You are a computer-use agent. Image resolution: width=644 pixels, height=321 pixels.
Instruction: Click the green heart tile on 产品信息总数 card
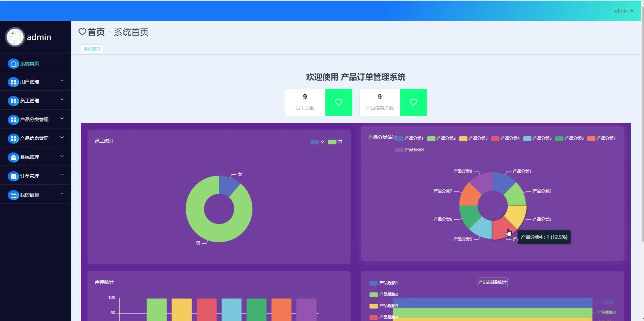414,102
